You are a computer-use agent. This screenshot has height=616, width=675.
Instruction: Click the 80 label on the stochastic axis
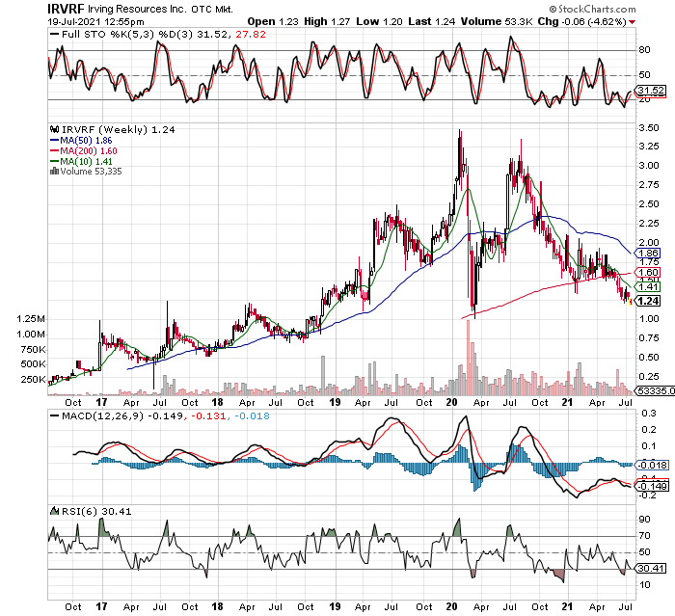[644, 50]
